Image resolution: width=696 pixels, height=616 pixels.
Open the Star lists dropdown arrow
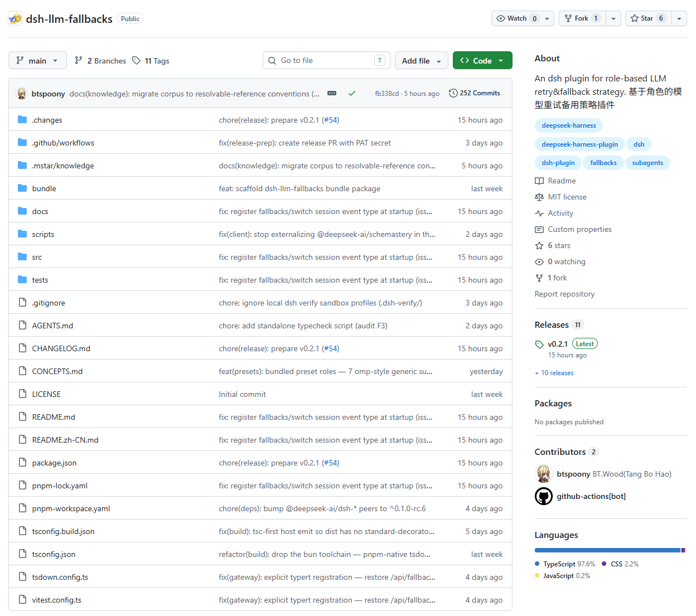(x=679, y=18)
